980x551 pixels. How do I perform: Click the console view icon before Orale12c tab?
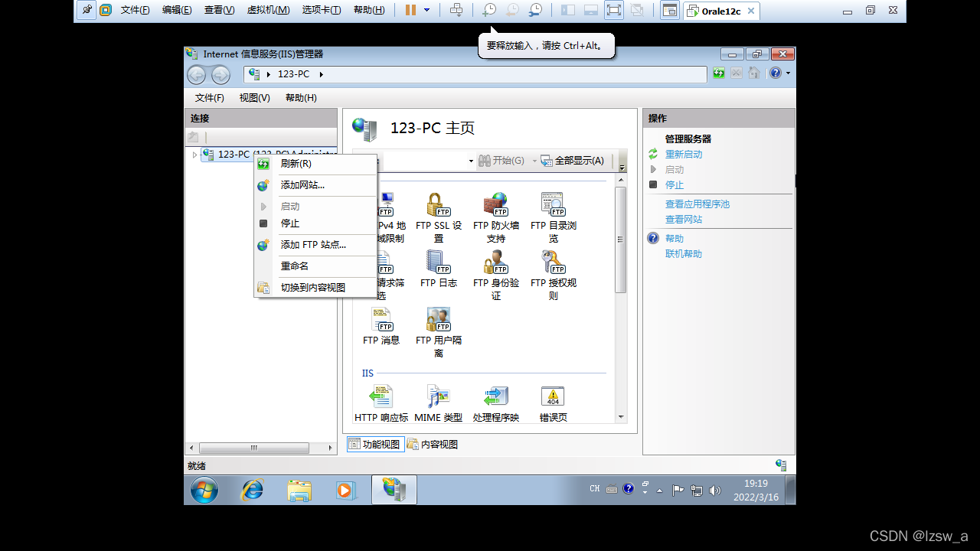(x=670, y=11)
